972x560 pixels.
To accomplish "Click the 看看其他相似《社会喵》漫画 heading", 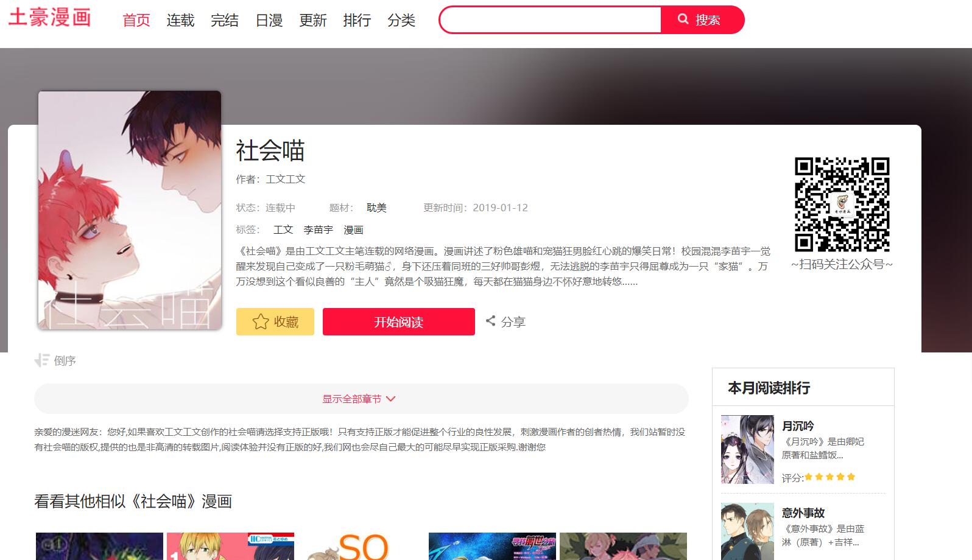I will [133, 501].
